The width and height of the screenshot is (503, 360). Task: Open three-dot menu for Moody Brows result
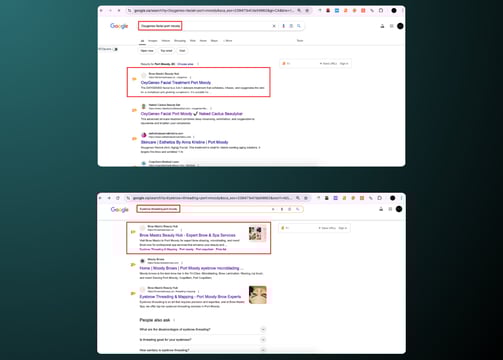(182, 263)
